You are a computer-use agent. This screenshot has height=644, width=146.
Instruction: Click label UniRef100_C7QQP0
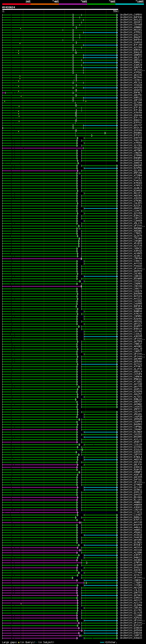point(131,583)
